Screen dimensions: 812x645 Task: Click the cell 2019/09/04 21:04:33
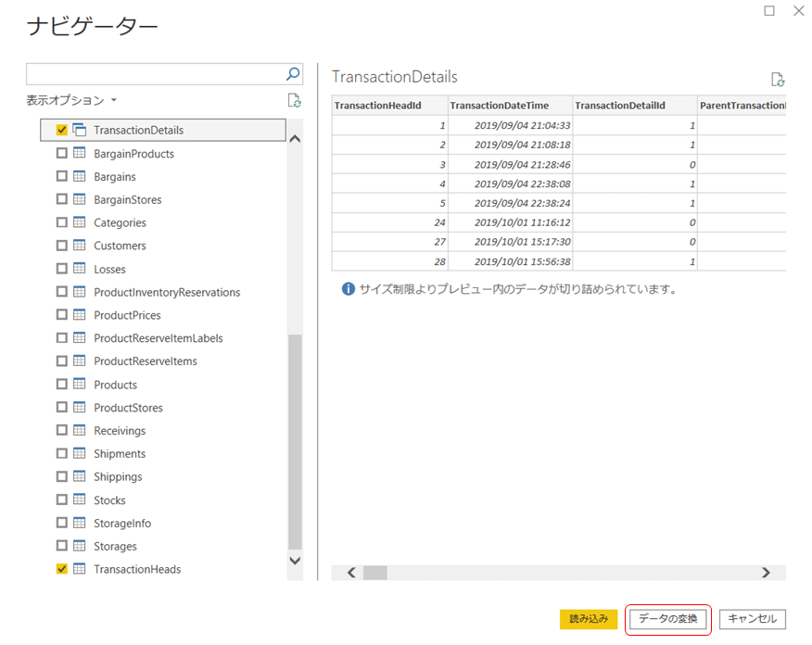[510, 125]
